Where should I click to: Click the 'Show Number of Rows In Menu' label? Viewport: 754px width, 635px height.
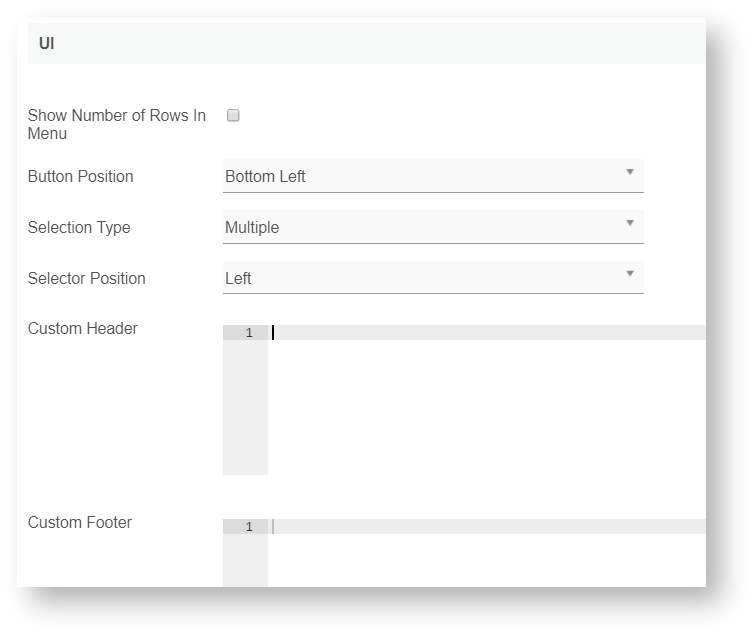click(116, 124)
